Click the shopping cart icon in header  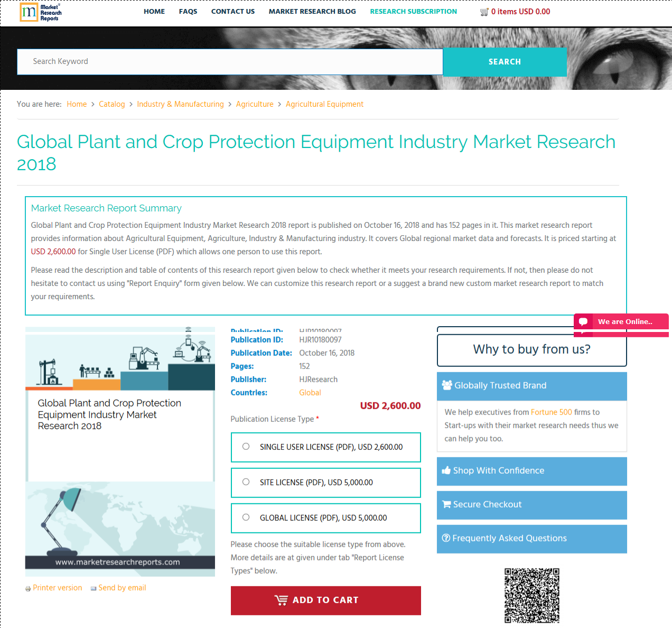point(484,11)
